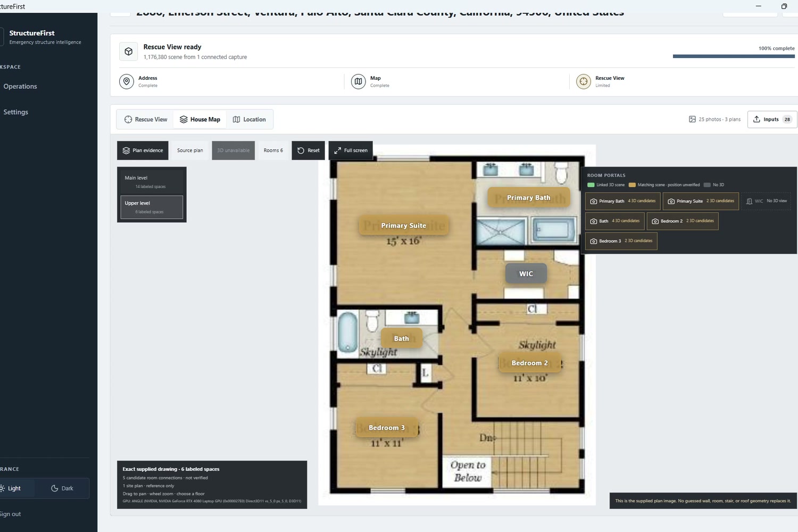This screenshot has width=798, height=532.
Task: Click the Rescue View ready cube icon
Action: tap(128, 52)
